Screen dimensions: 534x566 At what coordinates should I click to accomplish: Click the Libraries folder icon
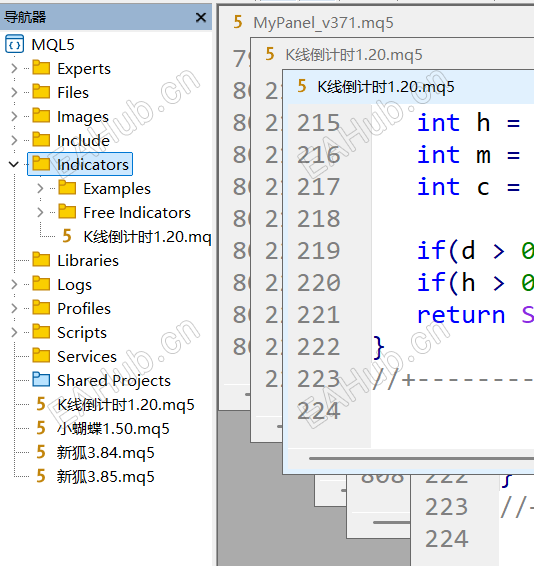pos(41,259)
